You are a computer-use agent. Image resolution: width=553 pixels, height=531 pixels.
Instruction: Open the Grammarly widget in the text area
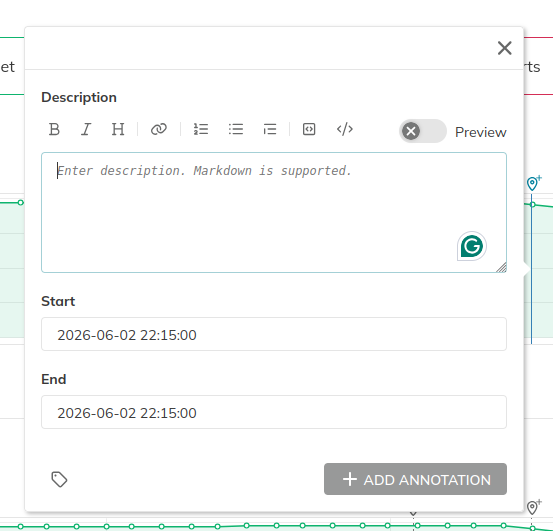(472, 246)
